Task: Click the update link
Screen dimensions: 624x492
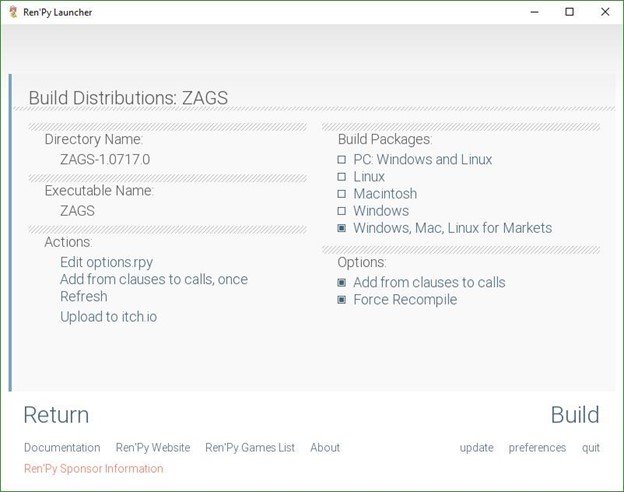Action: [x=476, y=448]
